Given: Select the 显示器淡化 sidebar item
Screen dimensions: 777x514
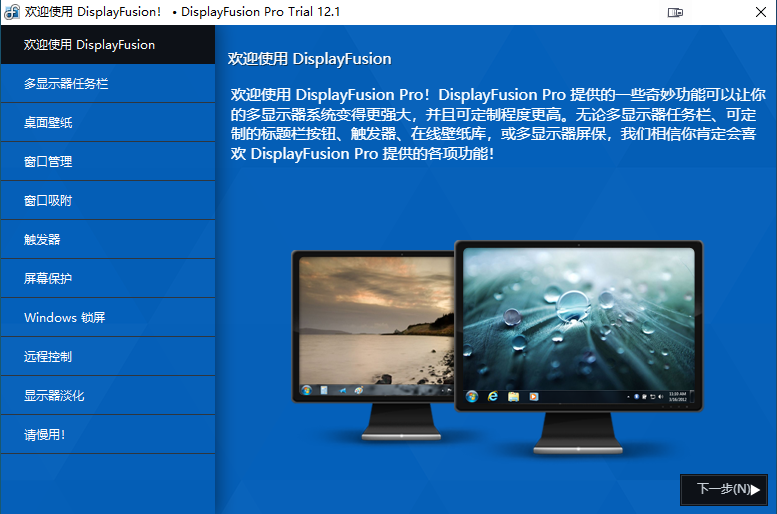Looking at the screenshot, I should click(108, 396).
